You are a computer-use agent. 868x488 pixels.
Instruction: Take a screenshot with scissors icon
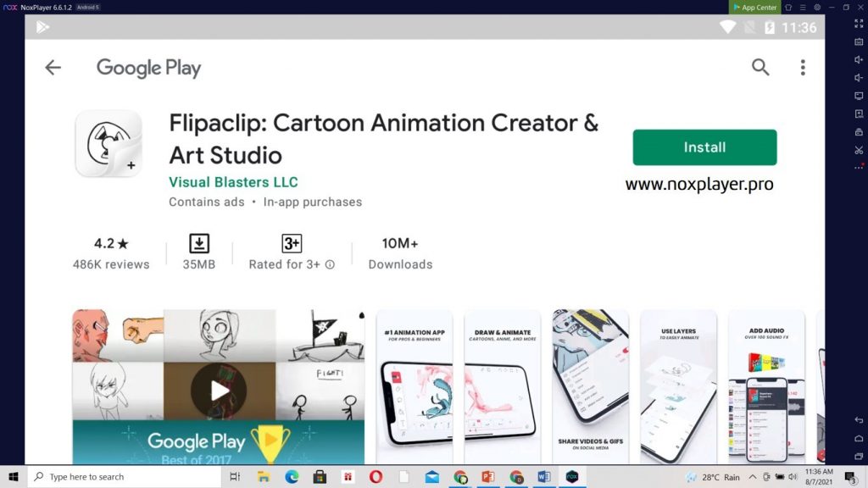click(859, 150)
